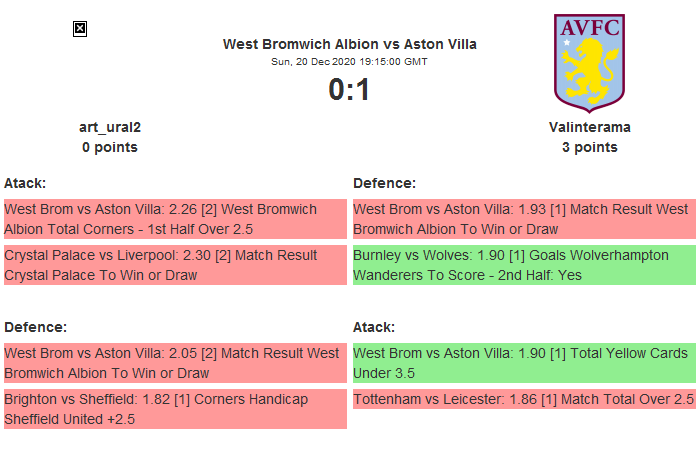Click art_ural2's 0 points label
Screen dimensions: 700x460
click(110, 147)
